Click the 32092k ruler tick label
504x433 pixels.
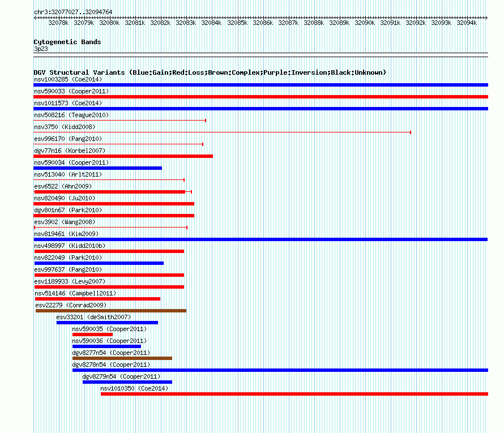pos(416,23)
